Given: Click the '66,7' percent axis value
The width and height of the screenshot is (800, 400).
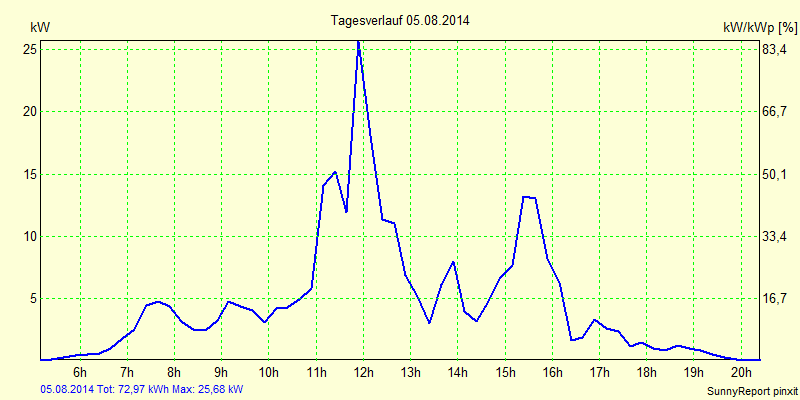Looking at the screenshot, I should [x=774, y=112].
